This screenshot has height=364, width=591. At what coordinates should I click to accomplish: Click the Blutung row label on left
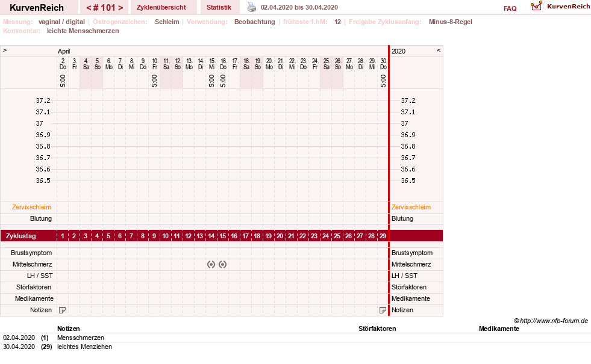41,219
